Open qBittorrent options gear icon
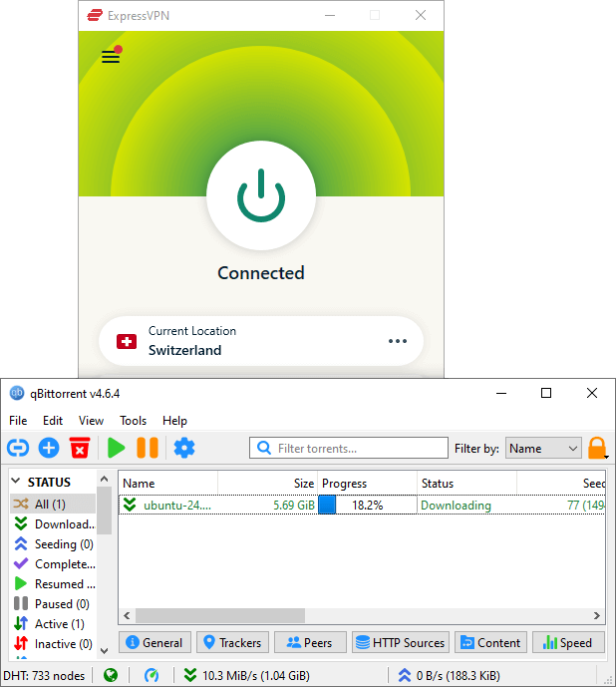The height and width of the screenshot is (687, 616). (x=184, y=448)
